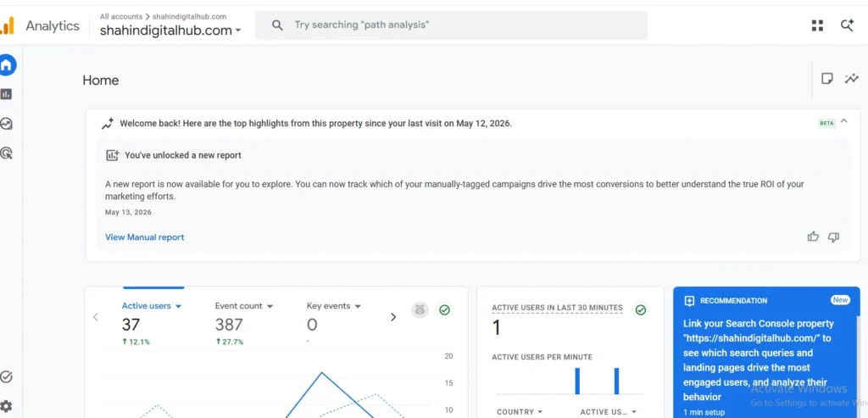
Task: Click the May 13, 2026 date
Action: click(128, 212)
